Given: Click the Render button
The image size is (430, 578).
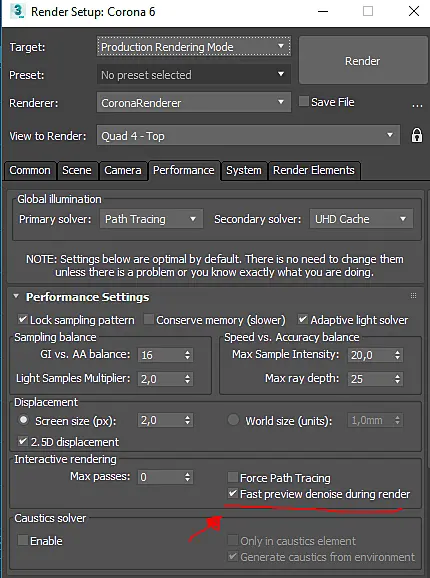Looking at the screenshot, I should 363,60.
